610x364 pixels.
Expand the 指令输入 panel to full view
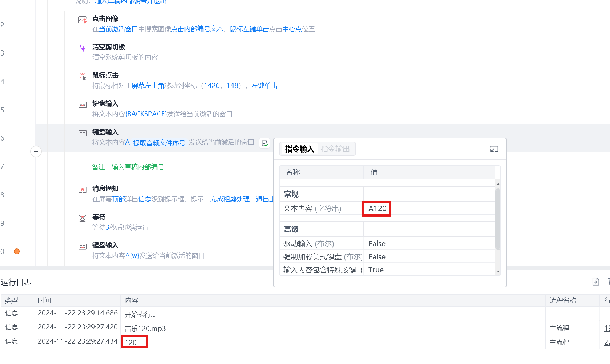[x=494, y=149]
